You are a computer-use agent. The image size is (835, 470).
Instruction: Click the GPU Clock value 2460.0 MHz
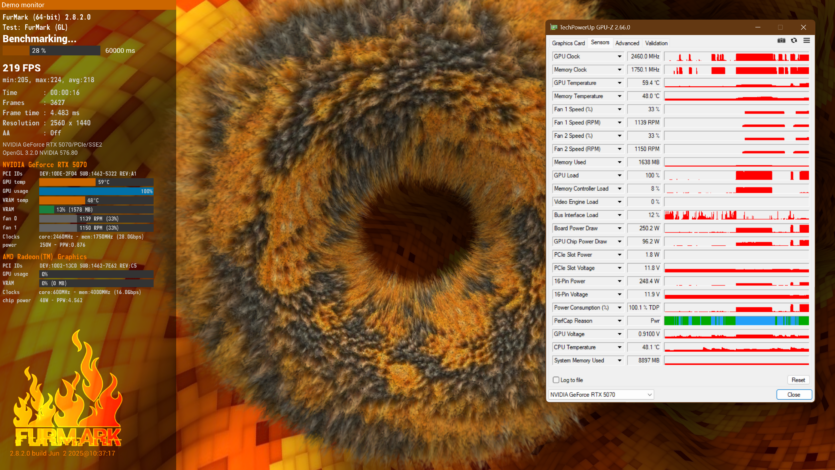point(644,56)
